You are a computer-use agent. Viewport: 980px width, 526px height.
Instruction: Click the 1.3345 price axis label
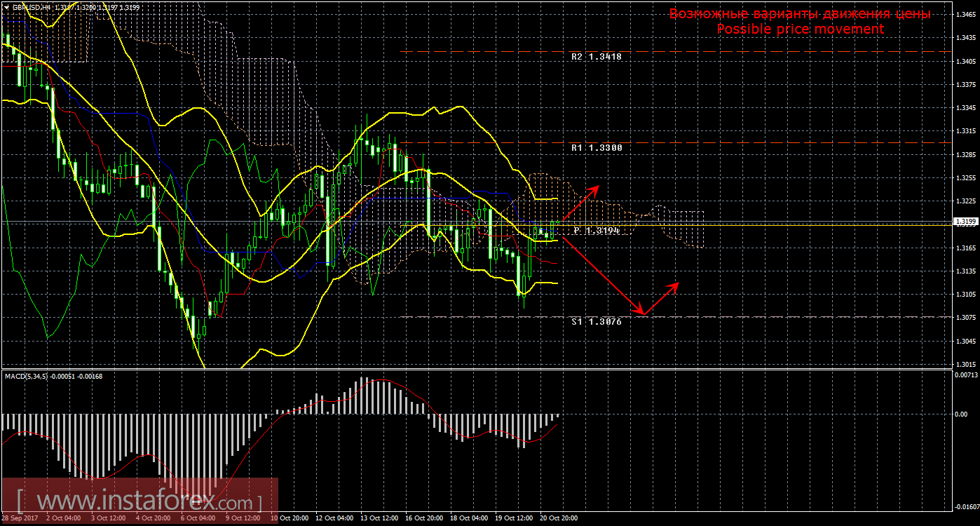click(965, 107)
